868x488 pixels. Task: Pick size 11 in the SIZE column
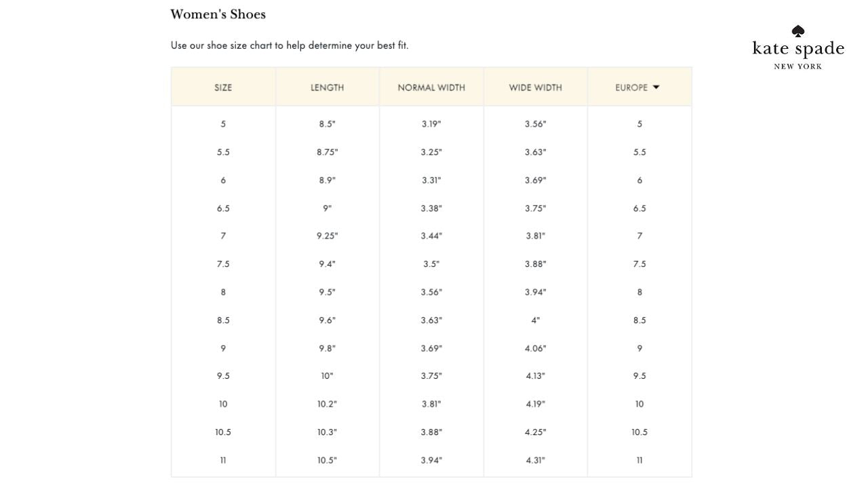pyautogui.click(x=223, y=460)
